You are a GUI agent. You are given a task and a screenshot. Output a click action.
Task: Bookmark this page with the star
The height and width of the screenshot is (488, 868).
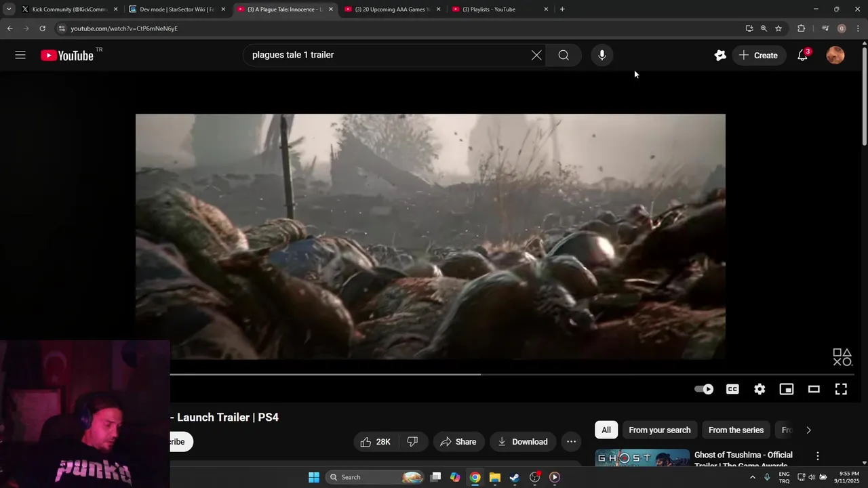[778, 28]
